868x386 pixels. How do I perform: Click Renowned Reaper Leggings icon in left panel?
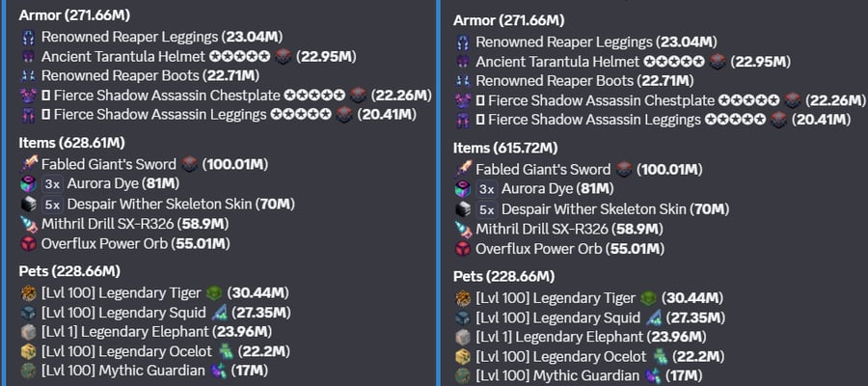(x=28, y=37)
